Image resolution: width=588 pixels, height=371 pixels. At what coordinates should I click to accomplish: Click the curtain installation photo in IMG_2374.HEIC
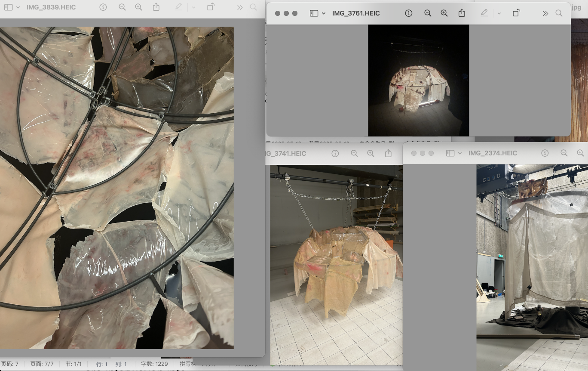(x=532, y=268)
